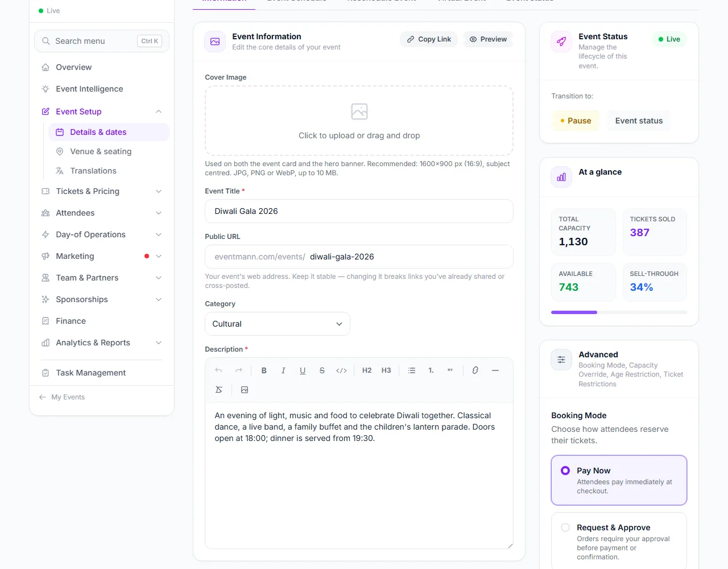
Task: Open Venue & seating settings
Action: [109, 151]
